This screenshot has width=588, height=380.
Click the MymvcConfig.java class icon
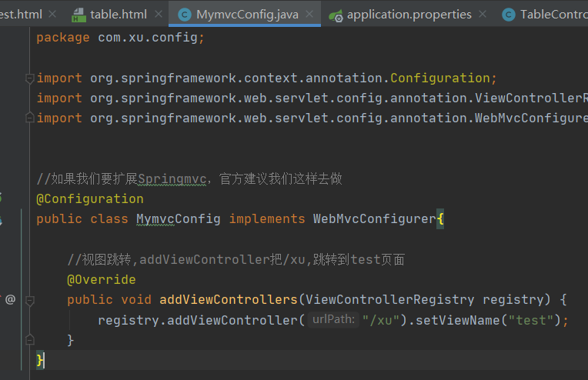coord(185,15)
